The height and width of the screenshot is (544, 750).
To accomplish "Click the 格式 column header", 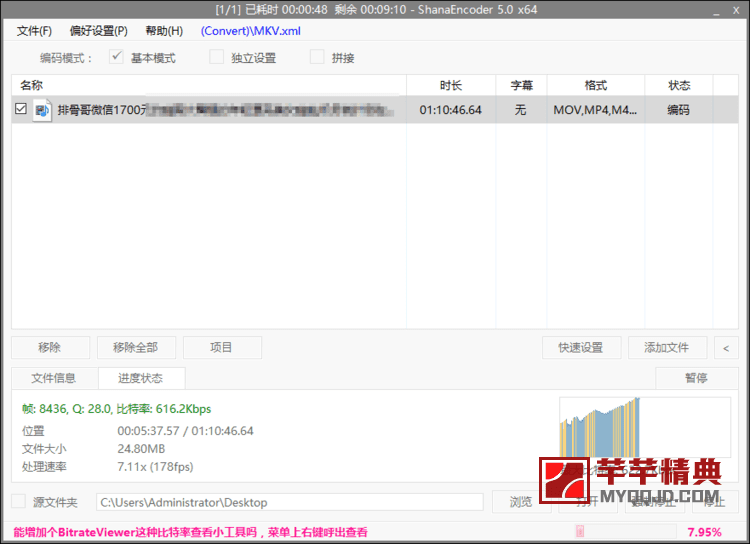I will [x=596, y=86].
